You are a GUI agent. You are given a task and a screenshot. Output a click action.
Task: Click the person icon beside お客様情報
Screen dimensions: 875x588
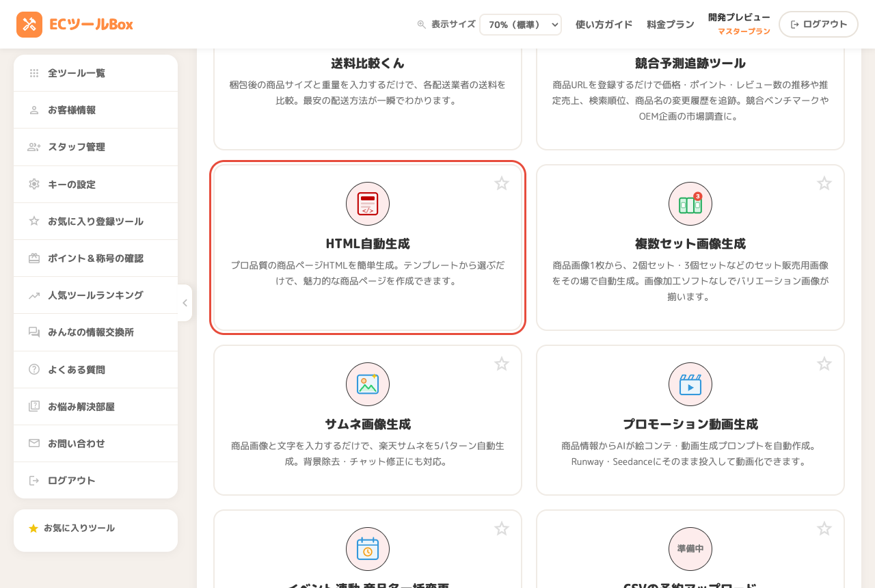34,110
